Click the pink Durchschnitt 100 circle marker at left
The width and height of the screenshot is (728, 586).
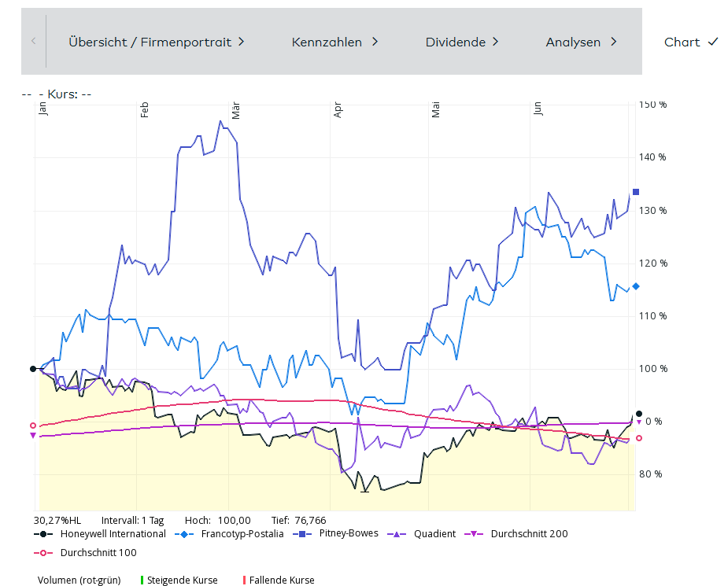pyautogui.click(x=33, y=426)
